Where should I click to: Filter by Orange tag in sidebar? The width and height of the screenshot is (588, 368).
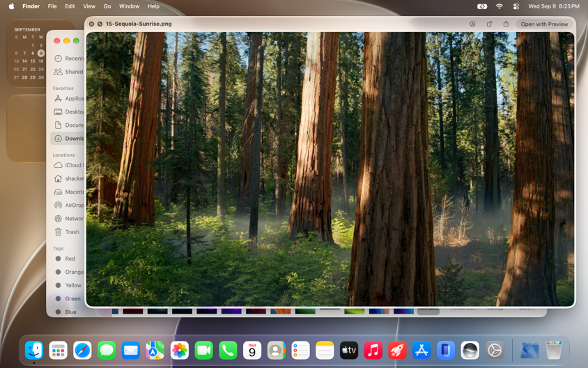69,272
